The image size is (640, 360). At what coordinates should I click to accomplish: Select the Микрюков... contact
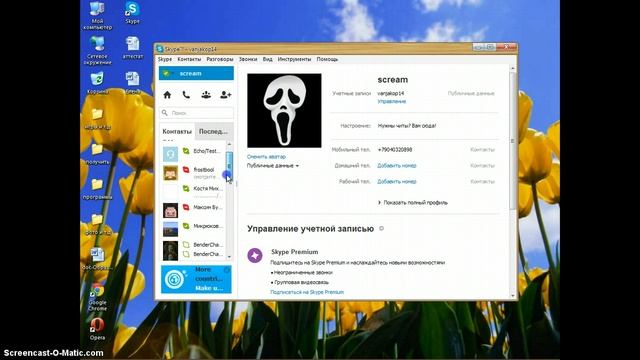193,229
